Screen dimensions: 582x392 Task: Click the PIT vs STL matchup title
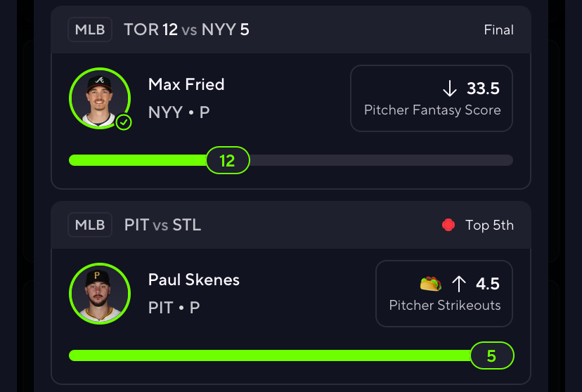tap(162, 225)
